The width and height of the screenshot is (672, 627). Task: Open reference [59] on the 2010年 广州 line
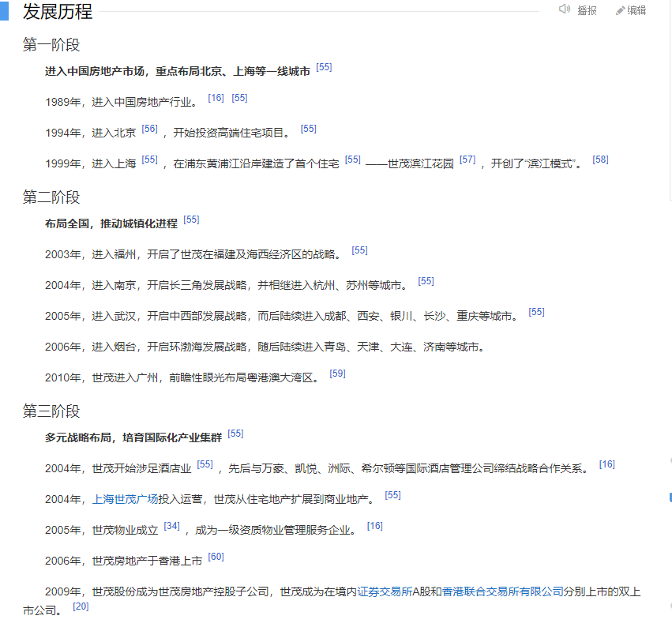[338, 374]
